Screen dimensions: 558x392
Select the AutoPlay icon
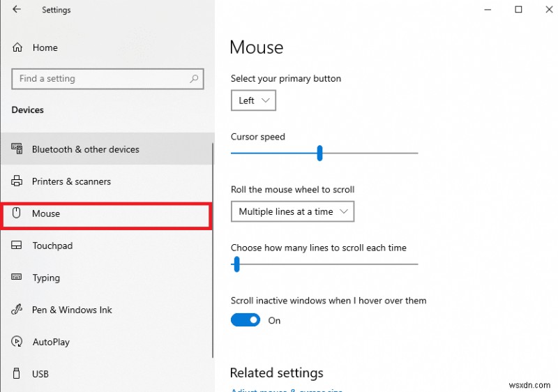tap(17, 342)
